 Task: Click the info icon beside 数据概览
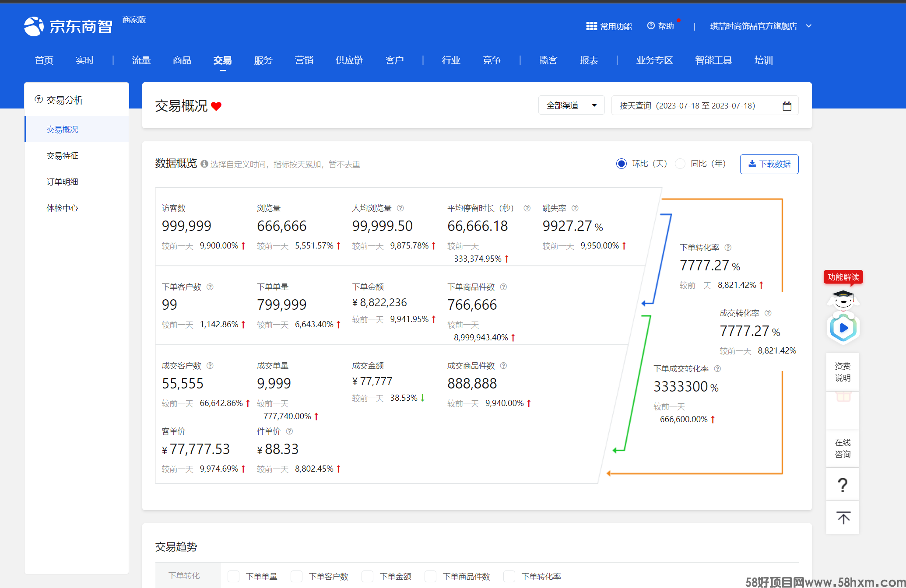coord(204,164)
